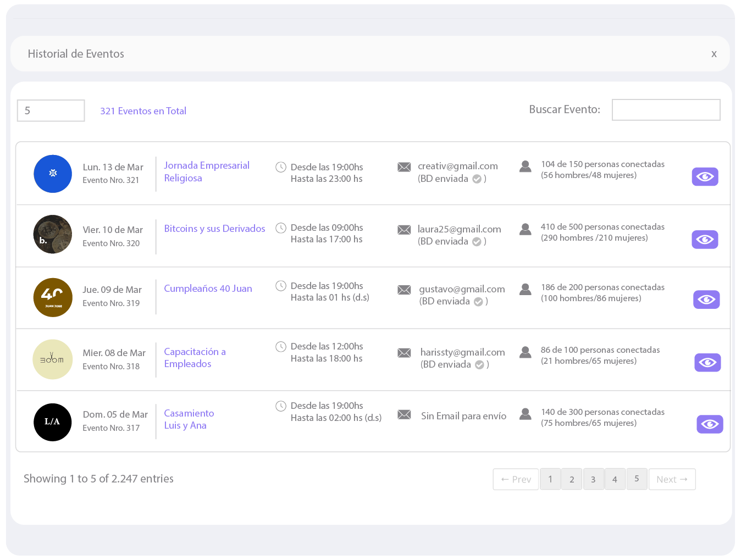Jump to page 5 in pagination
This screenshot has width=741, height=560.
637,479
